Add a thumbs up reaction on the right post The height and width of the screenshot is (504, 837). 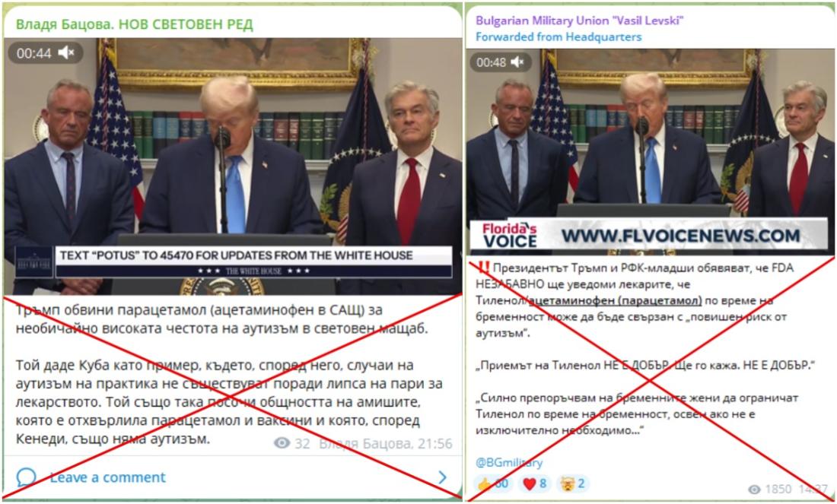pyautogui.click(x=493, y=483)
